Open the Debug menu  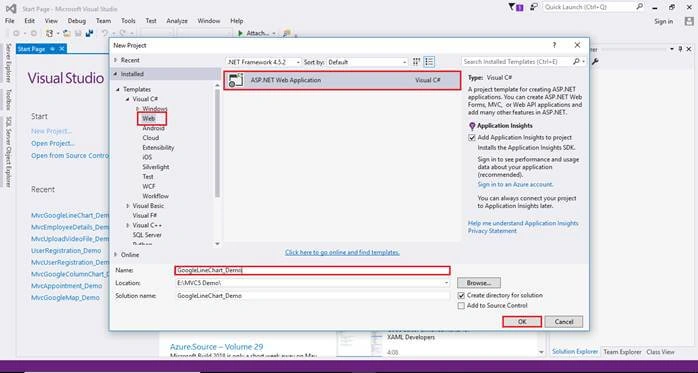77,21
